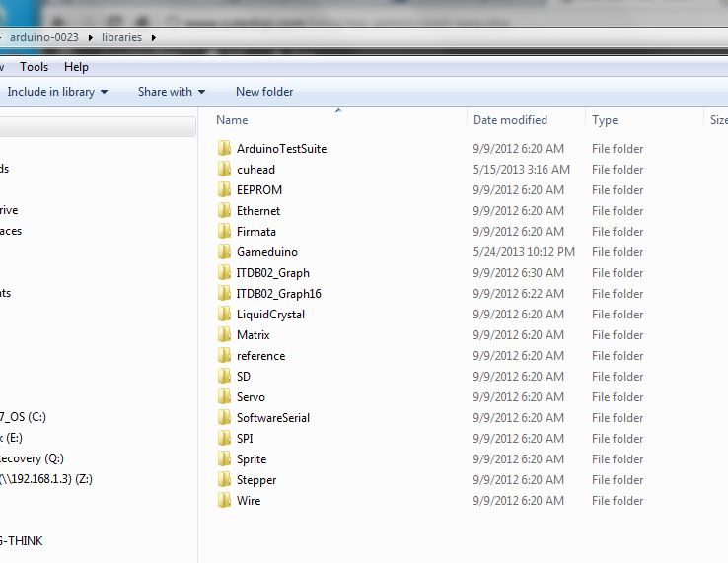Select libraries in the breadcrumb path

pyautogui.click(x=121, y=37)
